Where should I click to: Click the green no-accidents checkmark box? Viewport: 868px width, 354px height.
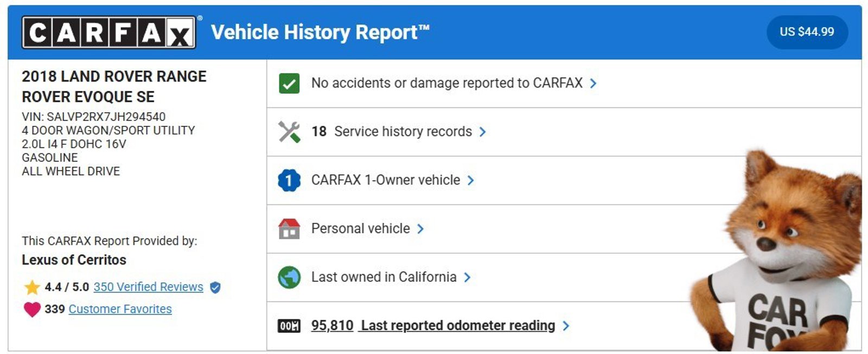click(x=289, y=83)
